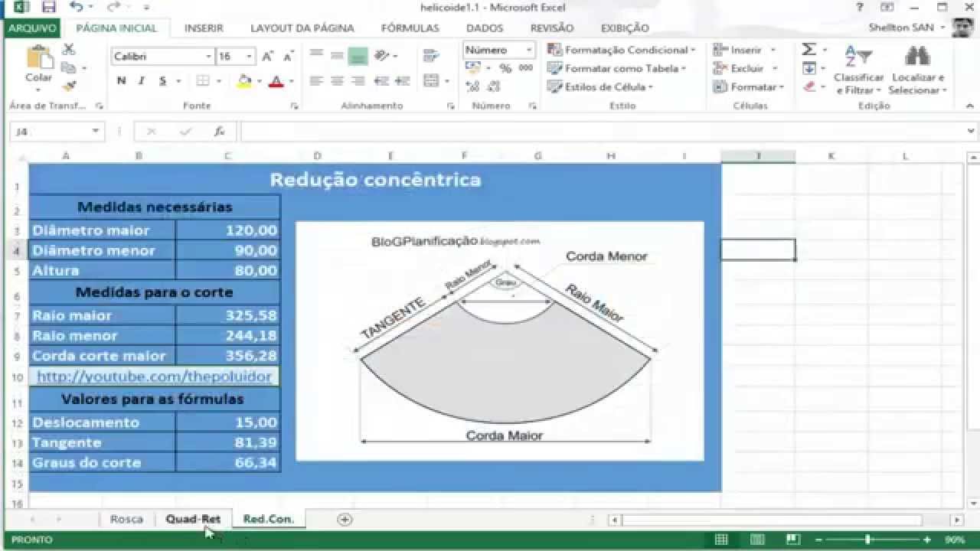Apply cell borders with the borders icon
This screenshot has height=551, width=980.
(203, 81)
